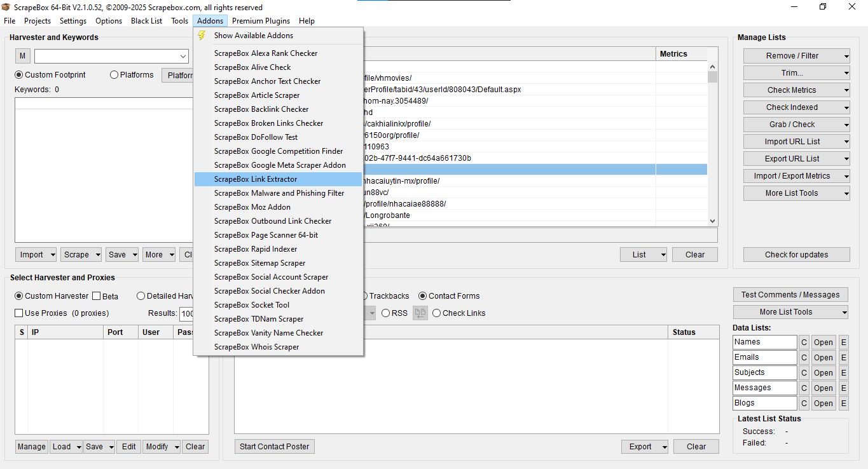The image size is (868, 469).
Task: Choose ScrapeBox Link Extractor from Addons menu
Action: tap(278, 179)
